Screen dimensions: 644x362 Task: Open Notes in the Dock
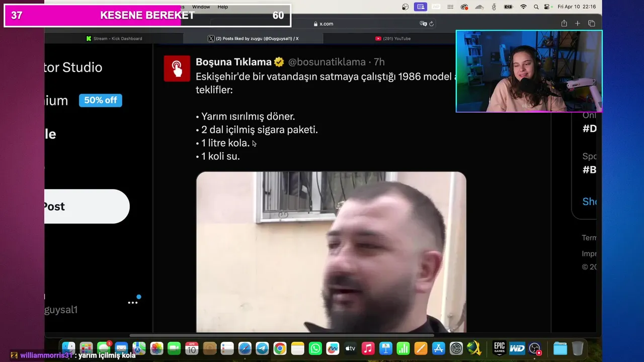coord(297,348)
